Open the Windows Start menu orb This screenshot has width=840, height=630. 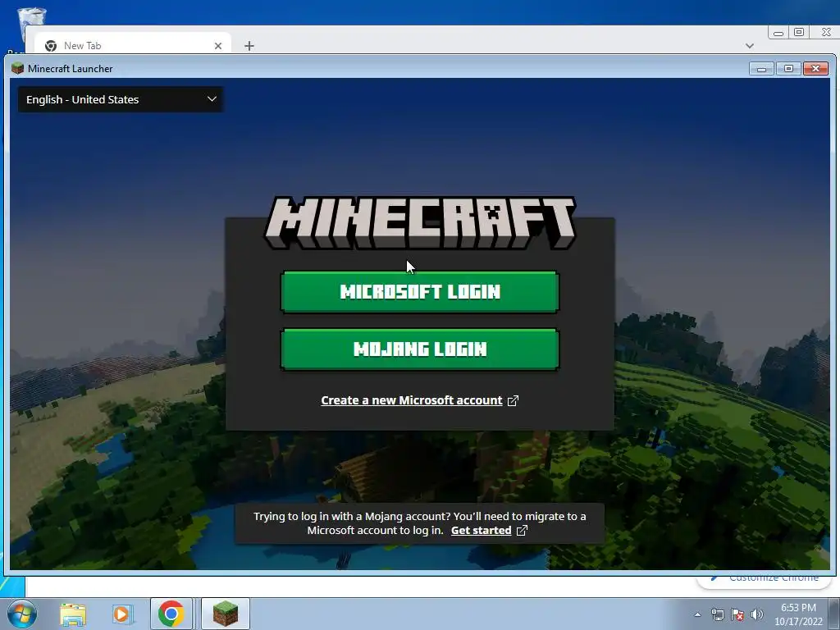tap(22, 614)
